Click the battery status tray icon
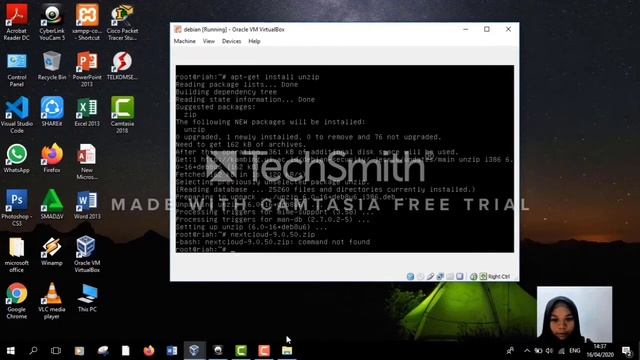This screenshot has height=360, width=640. 538,351
